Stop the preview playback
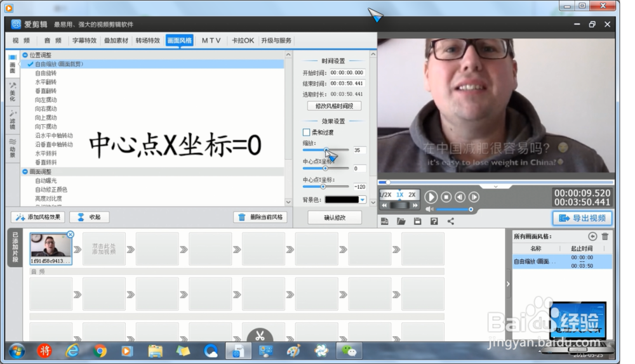The height and width of the screenshot is (364, 635). point(446,197)
